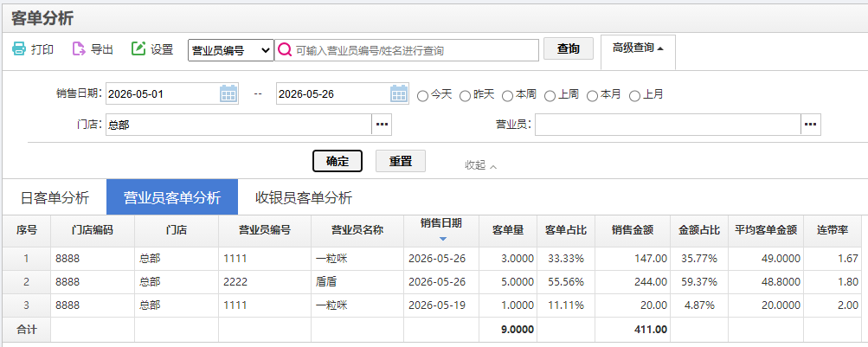The height and width of the screenshot is (347, 868).
Task: Click the 门店 field showing 总部
Action: tap(238, 125)
